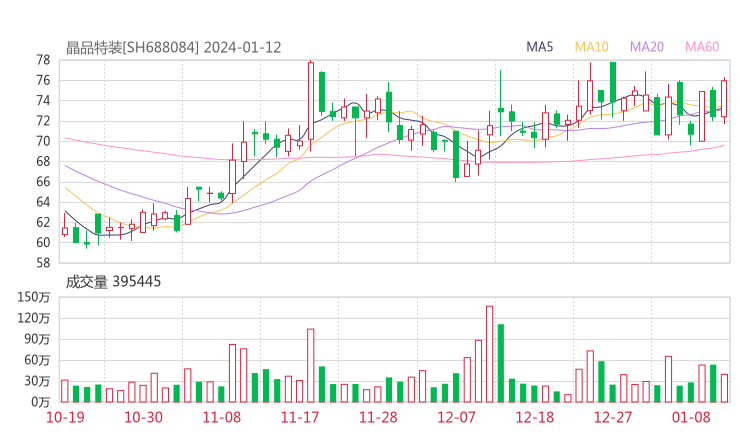Click the 72 price axis label
Image resolution: width=740 pixels, height=440 pixels.
coord(43,121)
